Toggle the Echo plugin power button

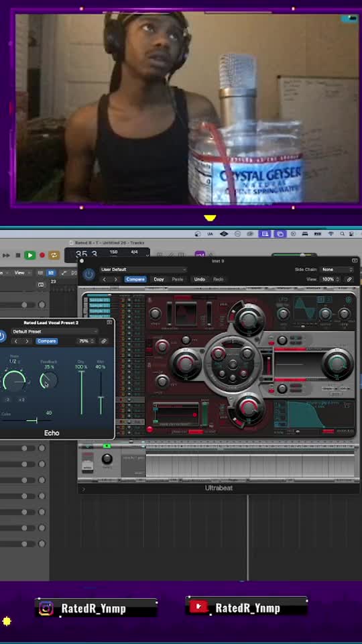(x=2, y=336)
